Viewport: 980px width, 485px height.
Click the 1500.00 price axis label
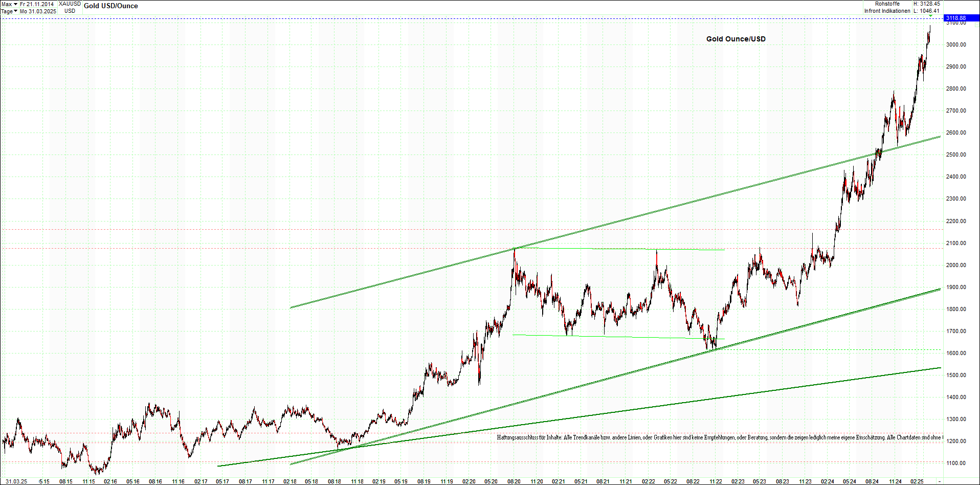(x=956, y=375)
